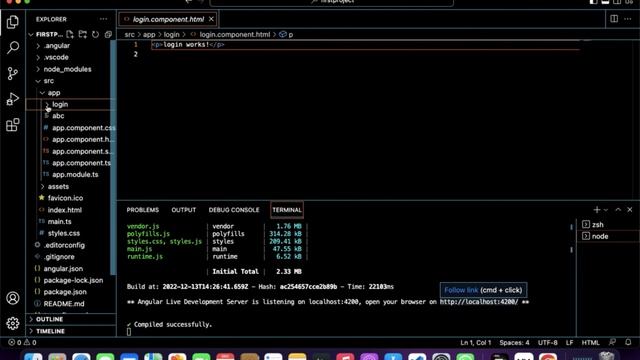640x360 pixels.
Task: Open the Accounts menu icon
Action: tap(13, 298)
